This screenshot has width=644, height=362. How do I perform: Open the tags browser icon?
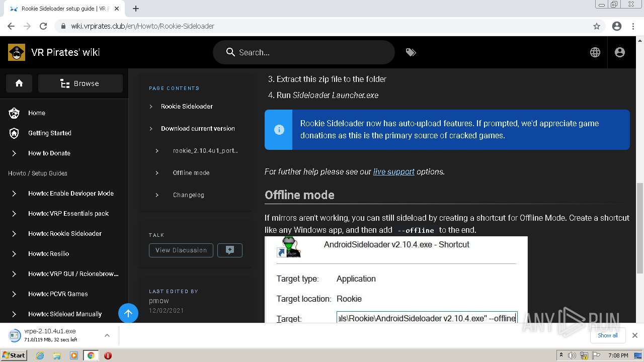click(x=411, y=52)
